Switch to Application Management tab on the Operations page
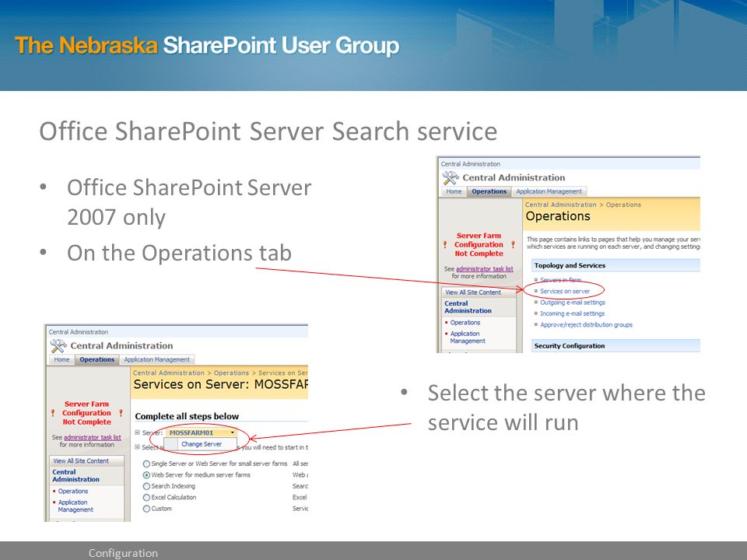The height and width of the screenshot is (560, 747). click(549, 191)
